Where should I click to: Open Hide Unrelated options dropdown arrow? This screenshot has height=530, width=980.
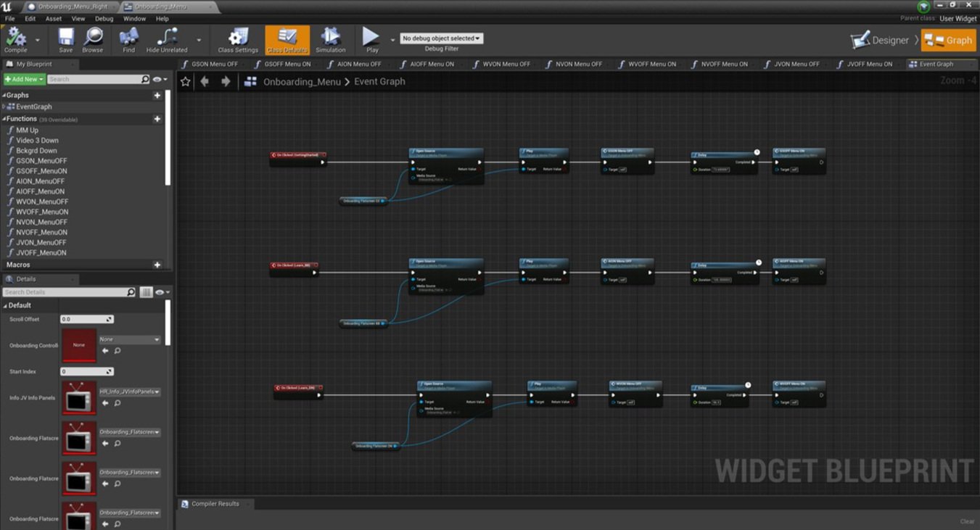click(x=199, y=40)
